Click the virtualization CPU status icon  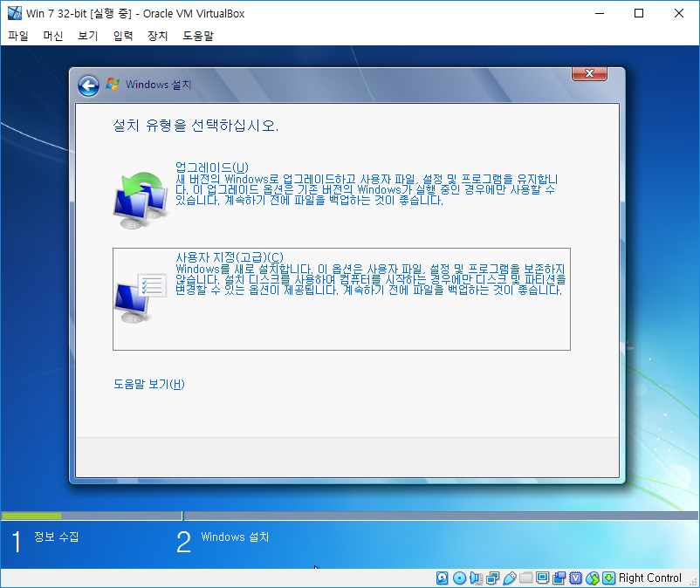576,578
